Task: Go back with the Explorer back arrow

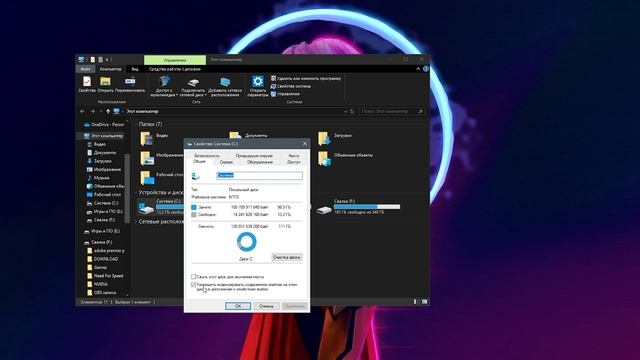Action: (x=82, y=111)
